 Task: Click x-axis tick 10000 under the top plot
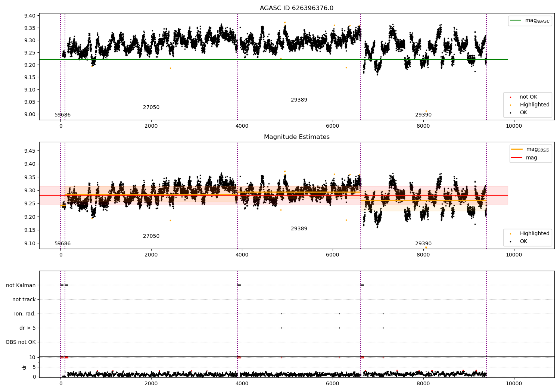click(x=514, y=126)
